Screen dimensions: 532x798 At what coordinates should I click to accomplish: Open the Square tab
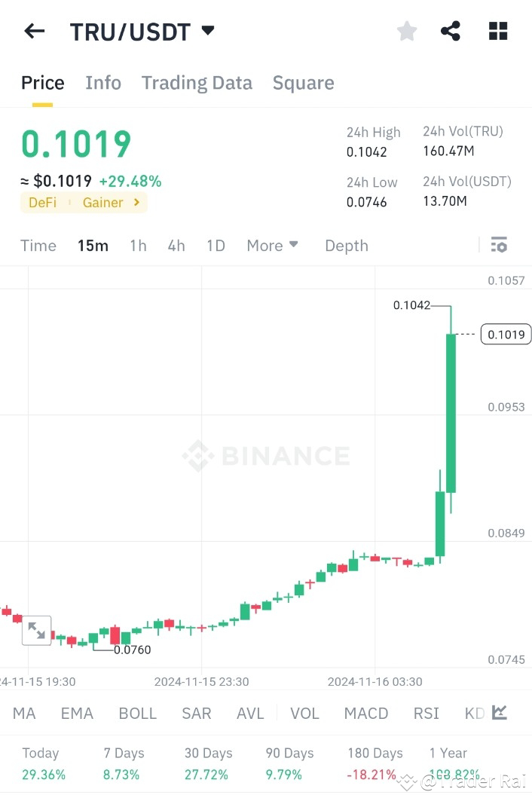tap(303, 83)
